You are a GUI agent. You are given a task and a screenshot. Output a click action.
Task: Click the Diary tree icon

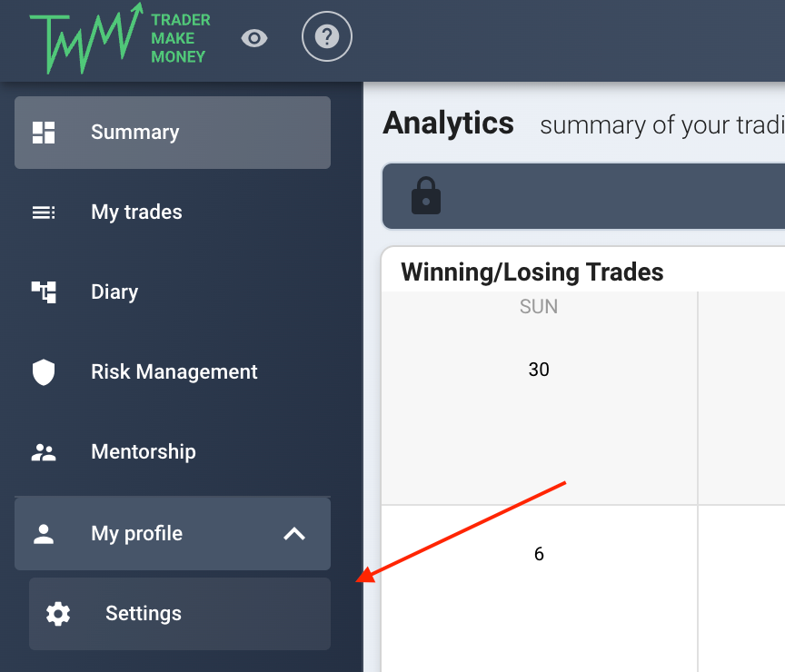coord(44,292)
